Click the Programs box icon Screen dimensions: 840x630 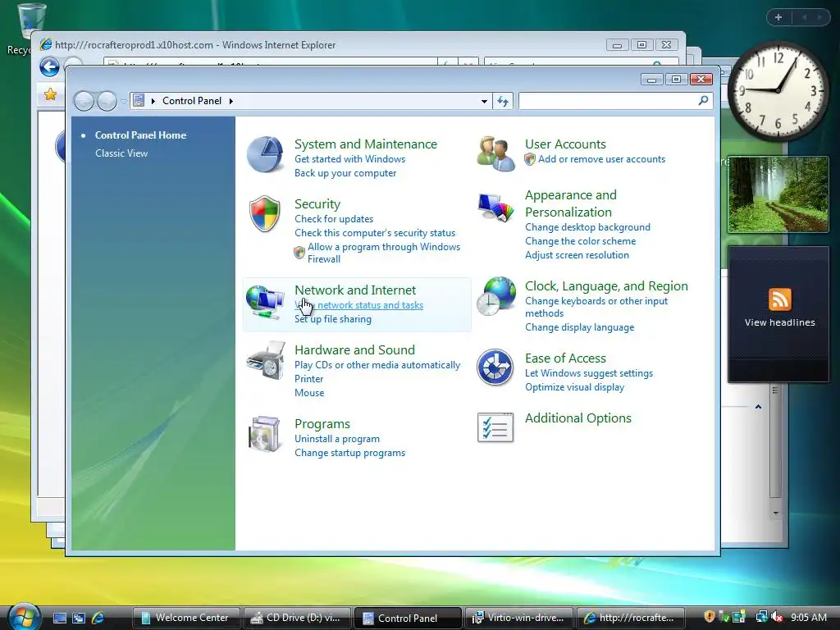(265, 434)
